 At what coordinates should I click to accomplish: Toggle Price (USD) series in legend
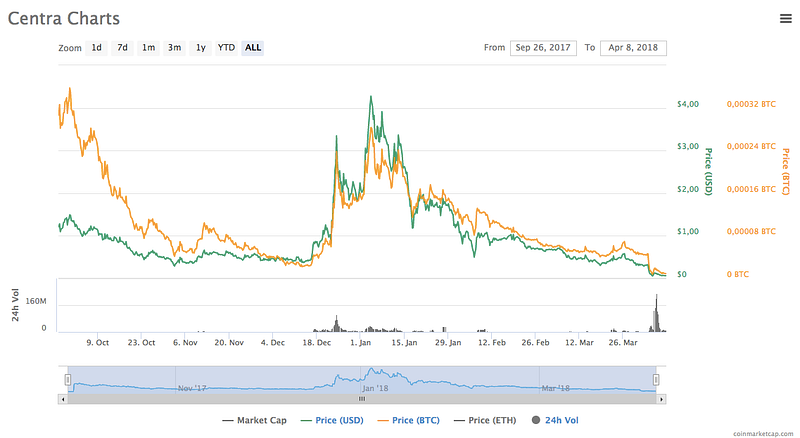point(332,421)
